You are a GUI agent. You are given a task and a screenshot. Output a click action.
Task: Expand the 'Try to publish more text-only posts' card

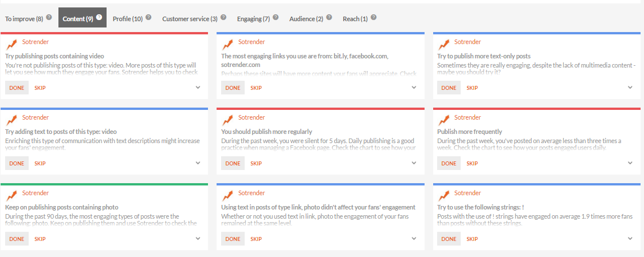(x=630, y=88)
